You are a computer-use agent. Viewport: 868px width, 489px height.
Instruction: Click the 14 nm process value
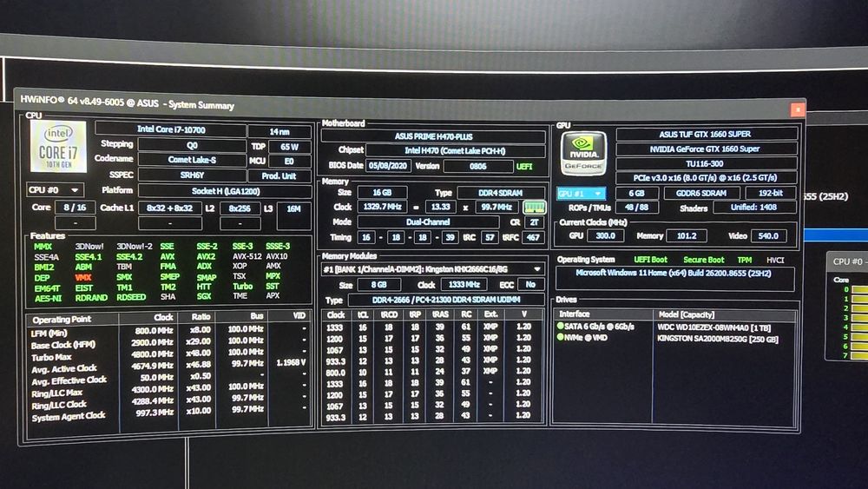click(x=279, y=132)
